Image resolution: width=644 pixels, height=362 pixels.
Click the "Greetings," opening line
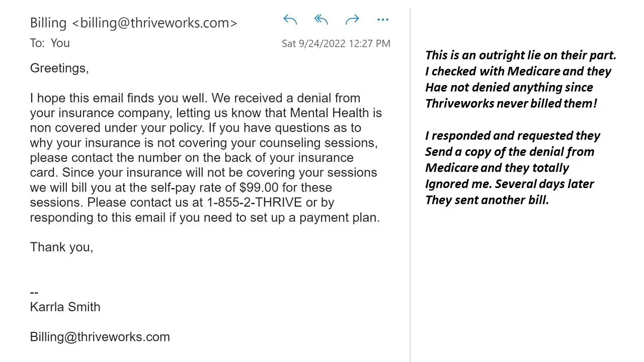(59, 68)
